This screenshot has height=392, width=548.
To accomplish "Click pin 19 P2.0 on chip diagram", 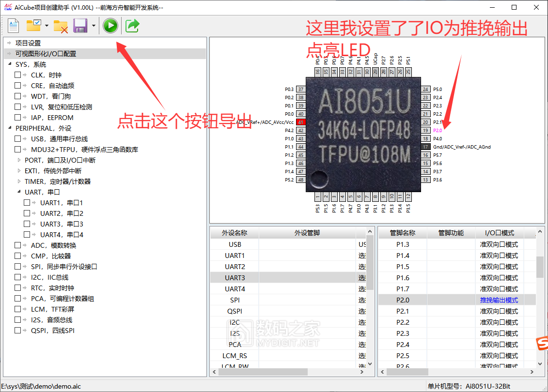I will click(x=426, y=130).
